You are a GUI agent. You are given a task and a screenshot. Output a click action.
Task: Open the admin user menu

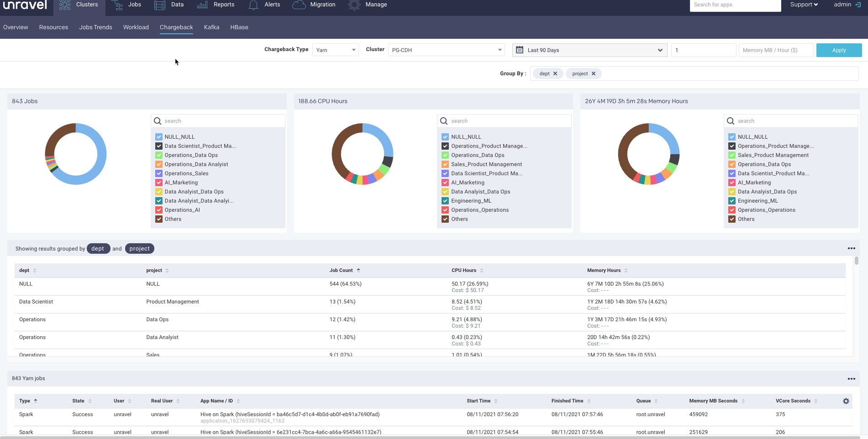tap(842, 5)
